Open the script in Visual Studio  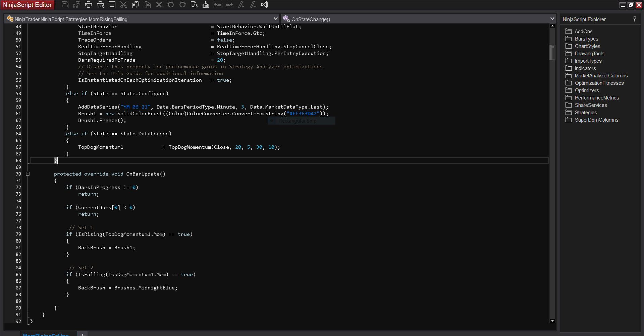pos(265,5)
